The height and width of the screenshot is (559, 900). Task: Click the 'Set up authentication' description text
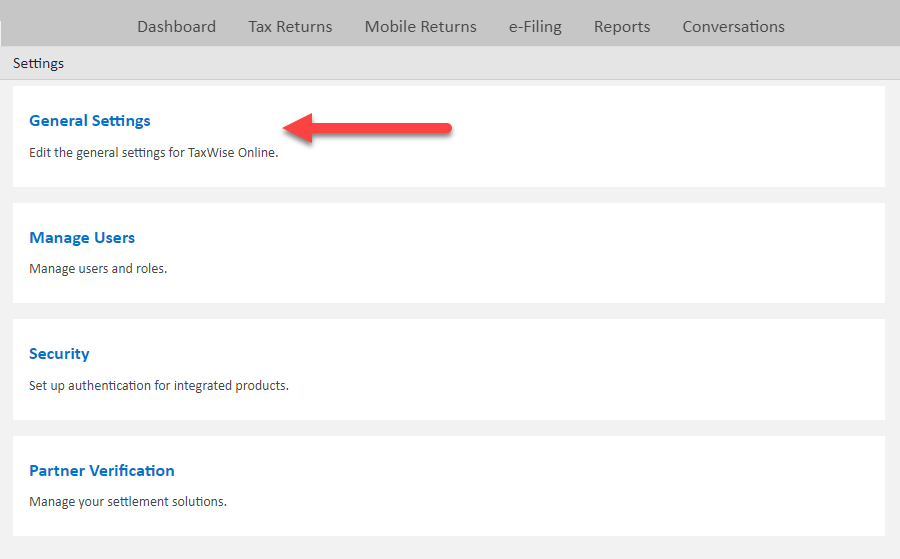(159, 385)
